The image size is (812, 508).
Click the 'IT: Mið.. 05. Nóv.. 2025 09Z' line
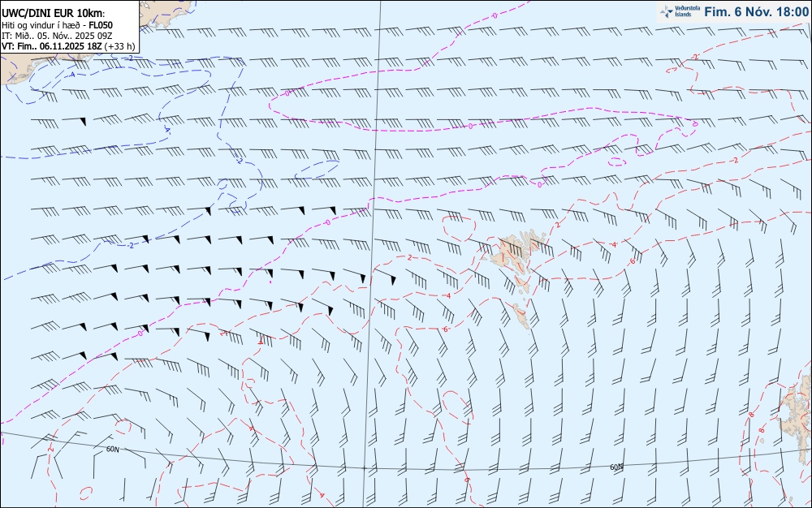(x=57, y=36)
